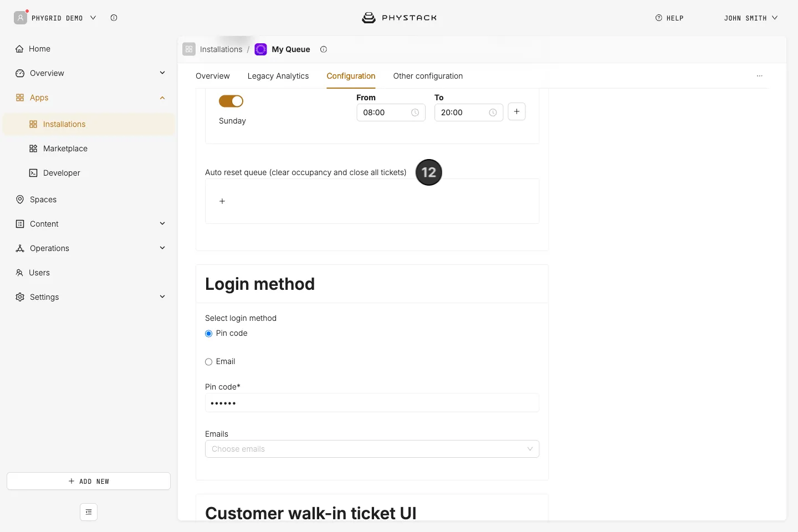Click the Installations breadcrumb grid icon
Viewport: 798px width, 532px height.
point(189,49)
